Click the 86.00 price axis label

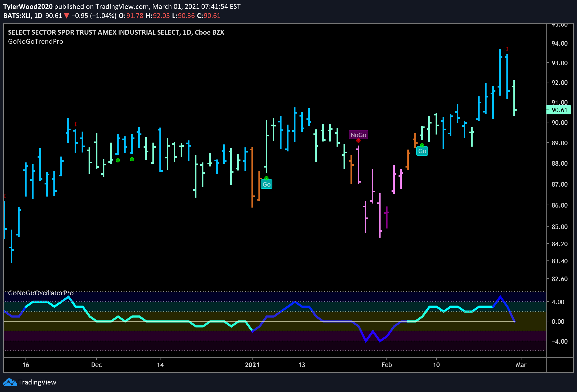point(560,205)
